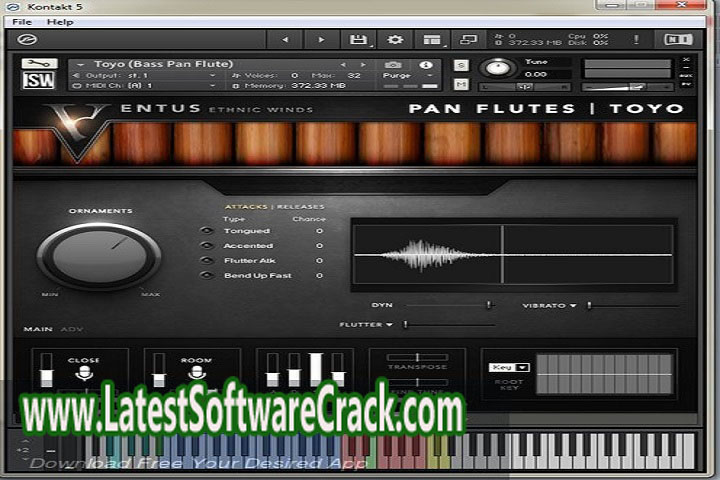Open the Purge dropdown menu

[398, 75]
